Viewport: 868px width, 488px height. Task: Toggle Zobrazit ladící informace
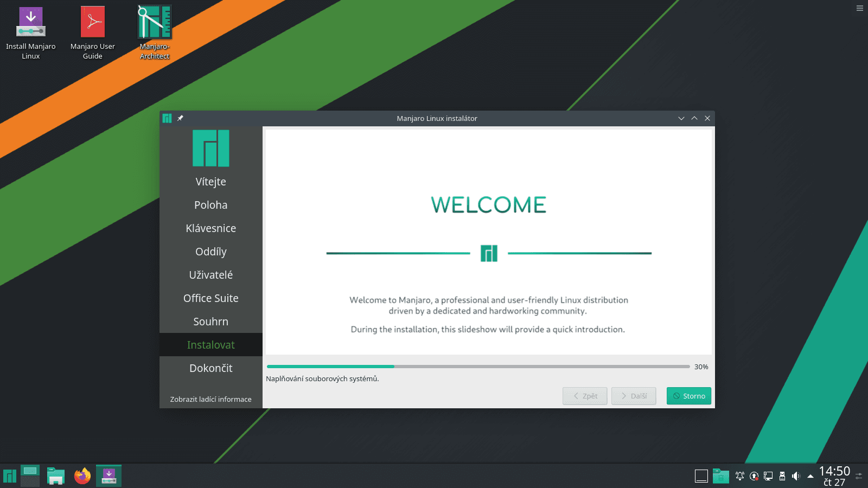tap(210, 399)
